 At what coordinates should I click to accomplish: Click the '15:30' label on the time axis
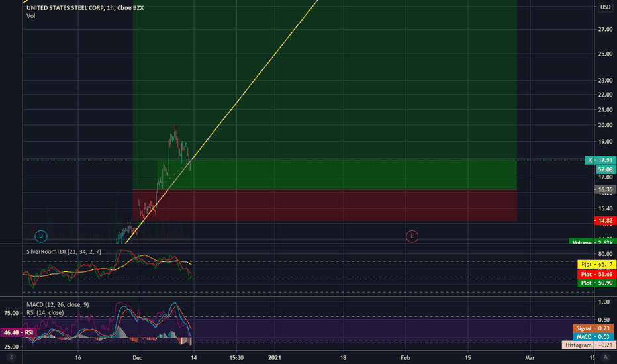tap(236, 357)
